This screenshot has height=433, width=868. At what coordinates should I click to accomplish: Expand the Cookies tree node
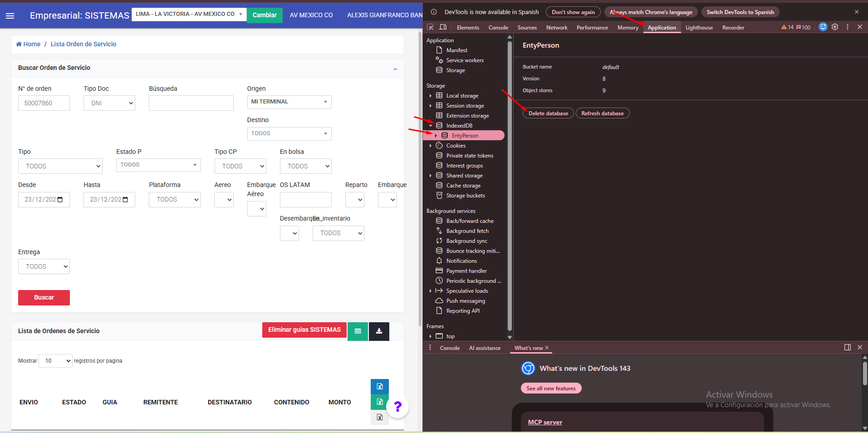tap(431, 146)
